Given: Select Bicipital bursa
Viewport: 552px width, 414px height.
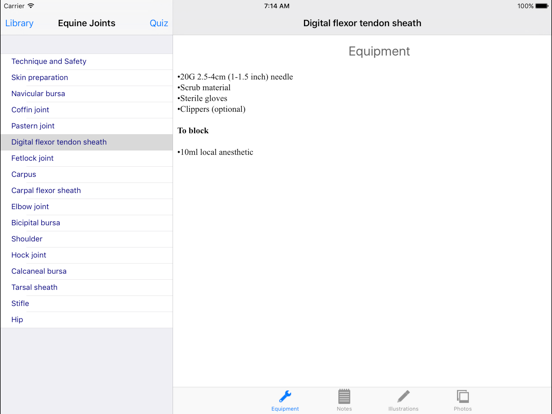Looking at the screenshot, I should (x=87, y=223).
